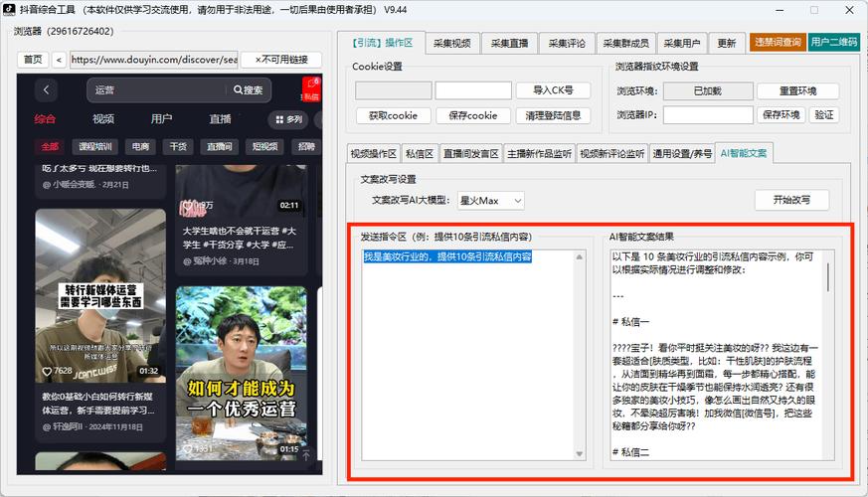Click the orange 违禁词查询 button
The height and width of the screenshot is (497, 868).
(x=778, y=42)
